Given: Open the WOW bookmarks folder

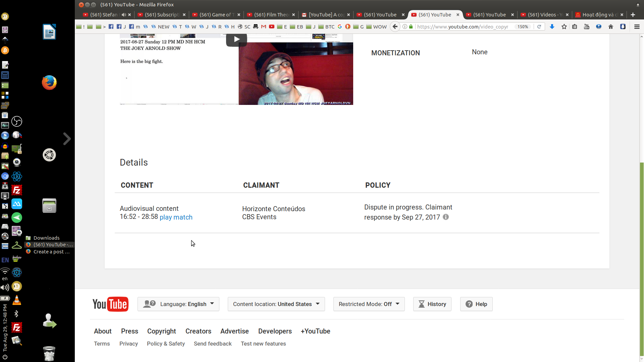Looking at the screenshot, I should [x=376, y=26].
